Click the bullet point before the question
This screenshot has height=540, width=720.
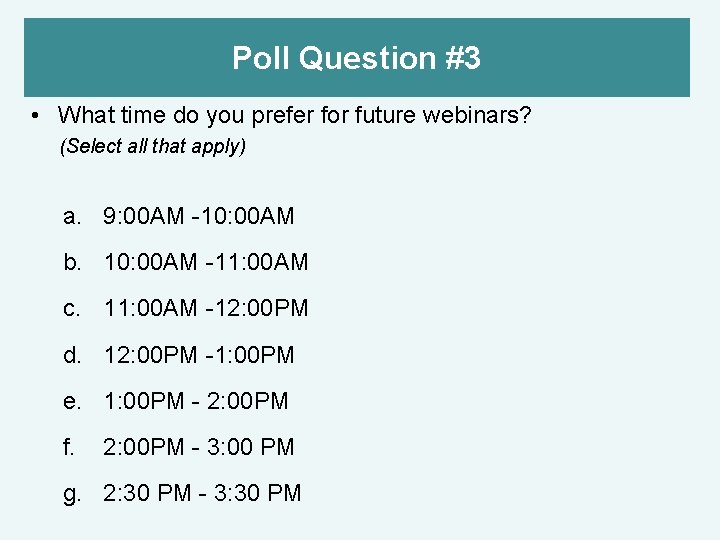click(x=35, y=116)
